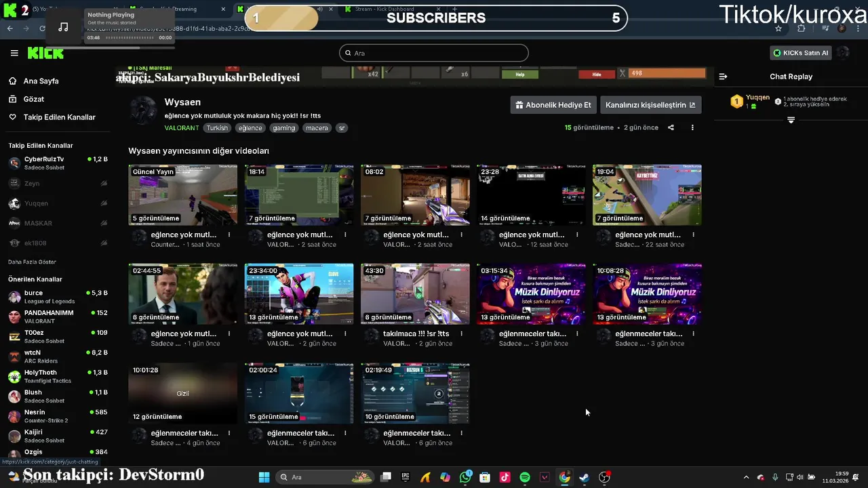Select the eğlence tag
Image resolution: width=868 pixels, height=488 pixels.
pyautogui.click(x=250, y=127)
